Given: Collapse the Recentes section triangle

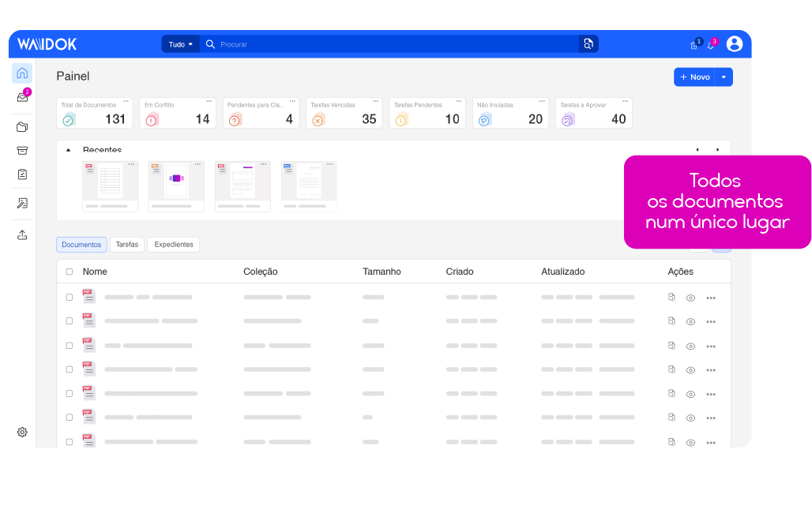Looking at the screenshot, I should click(x=69, y=149).
